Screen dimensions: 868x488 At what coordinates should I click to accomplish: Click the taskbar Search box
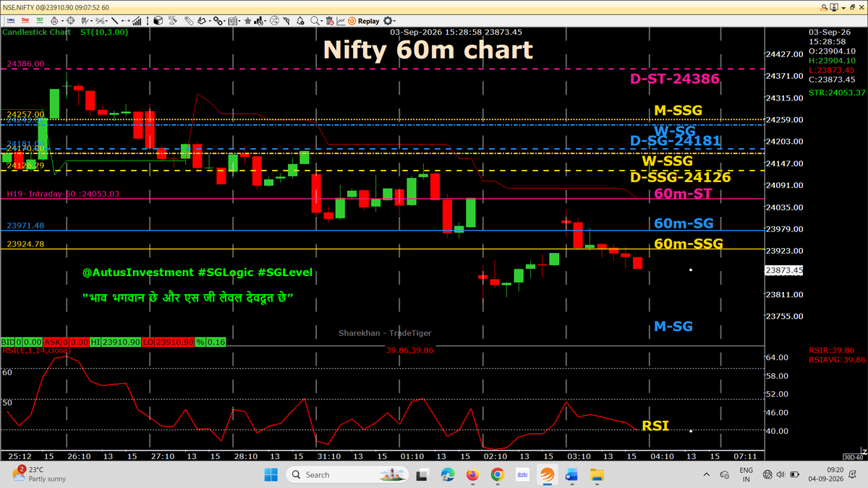[x=349, y=475]
